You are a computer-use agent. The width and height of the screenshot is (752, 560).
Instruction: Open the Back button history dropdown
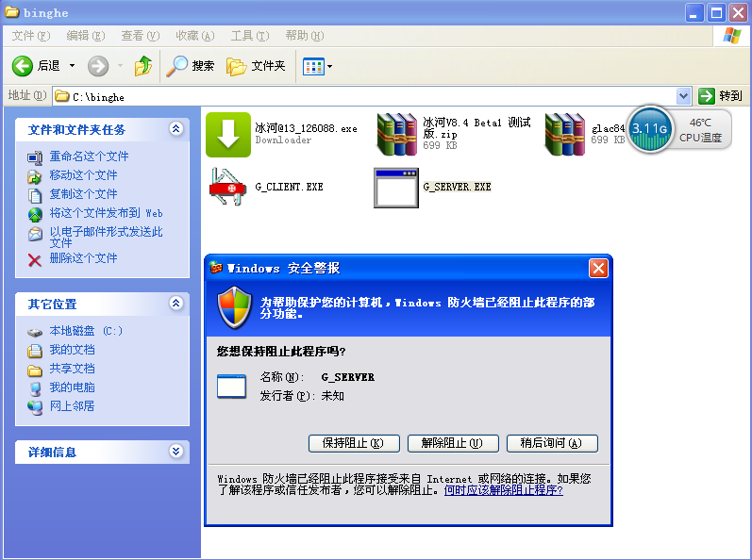point(72,66)
